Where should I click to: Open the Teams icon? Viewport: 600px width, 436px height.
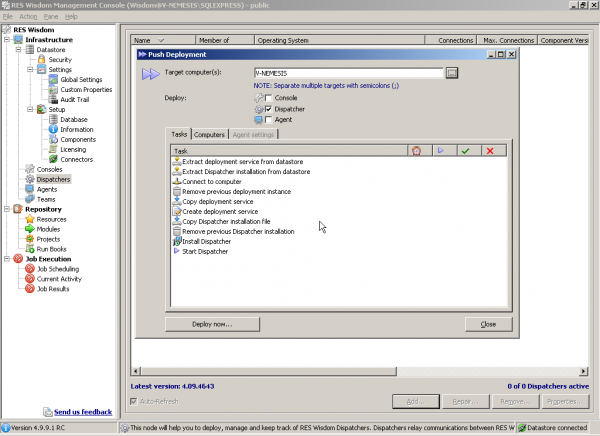[x=30, y=199]
